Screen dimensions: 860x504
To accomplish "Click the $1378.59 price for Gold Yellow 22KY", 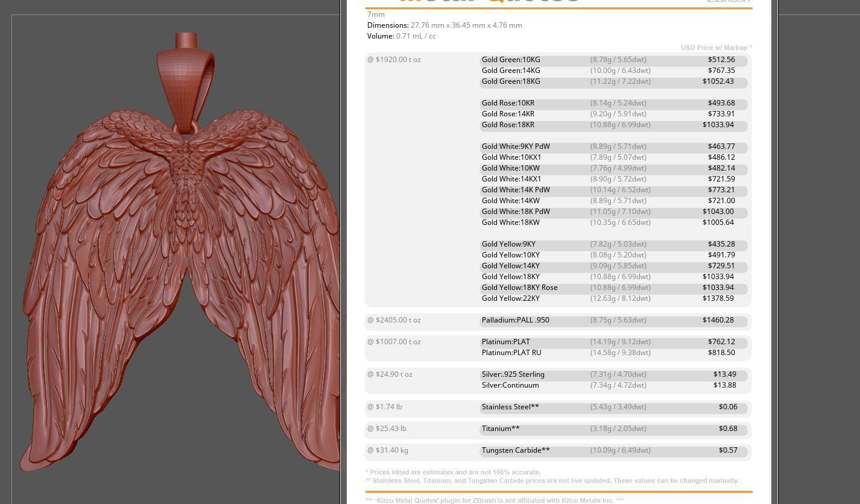I will (x=718, y=298).
